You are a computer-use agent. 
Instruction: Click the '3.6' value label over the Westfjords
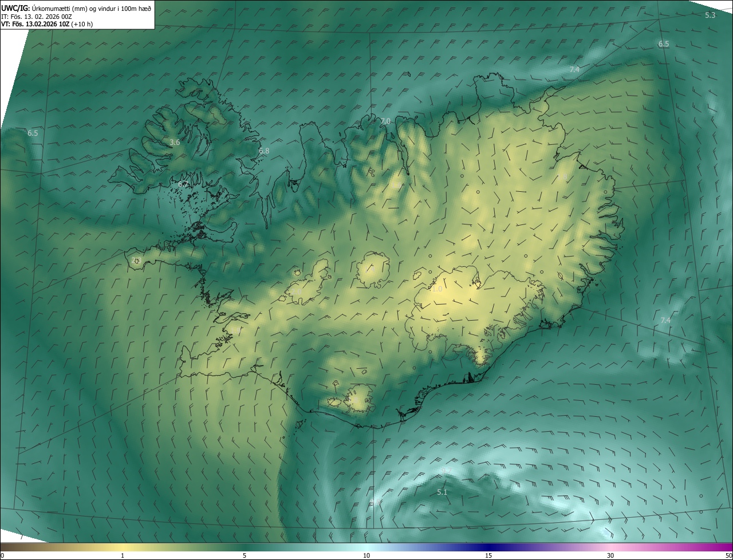pos(175,142)
